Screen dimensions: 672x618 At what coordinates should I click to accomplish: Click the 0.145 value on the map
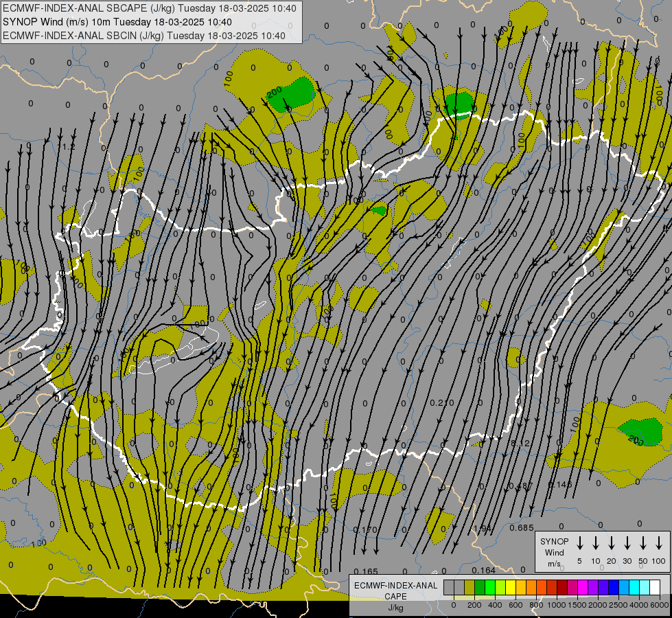point(560,485)
